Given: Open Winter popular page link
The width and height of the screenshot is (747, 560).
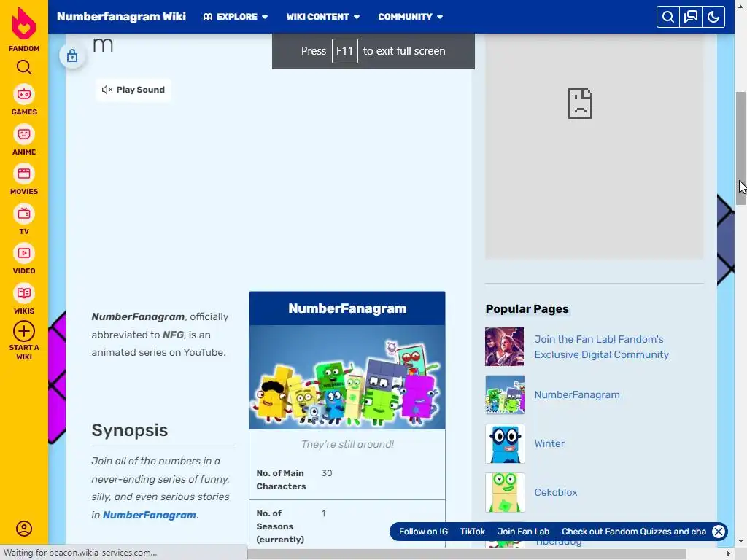Looking at the screenshot, I should click(x=549, y=443).
